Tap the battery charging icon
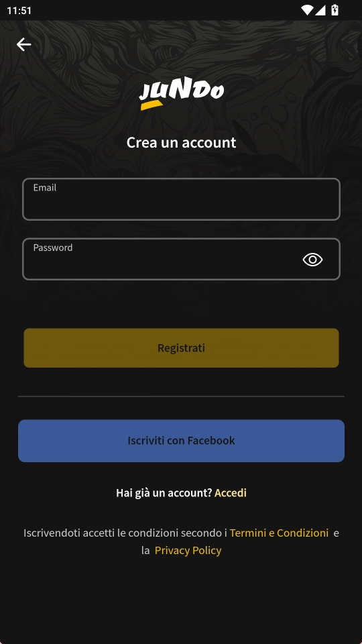Screen dimensions: 362x644 (x=335, y=10)
